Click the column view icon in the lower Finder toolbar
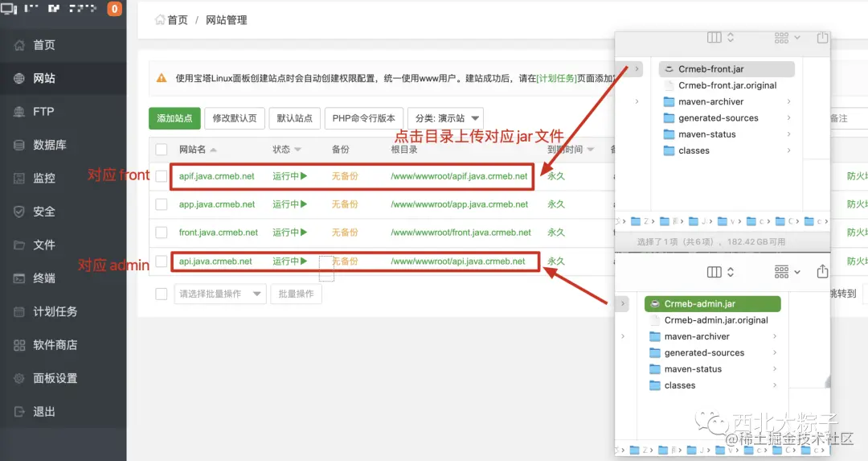This screenshot has width=868, height=461. click(714, 271)
